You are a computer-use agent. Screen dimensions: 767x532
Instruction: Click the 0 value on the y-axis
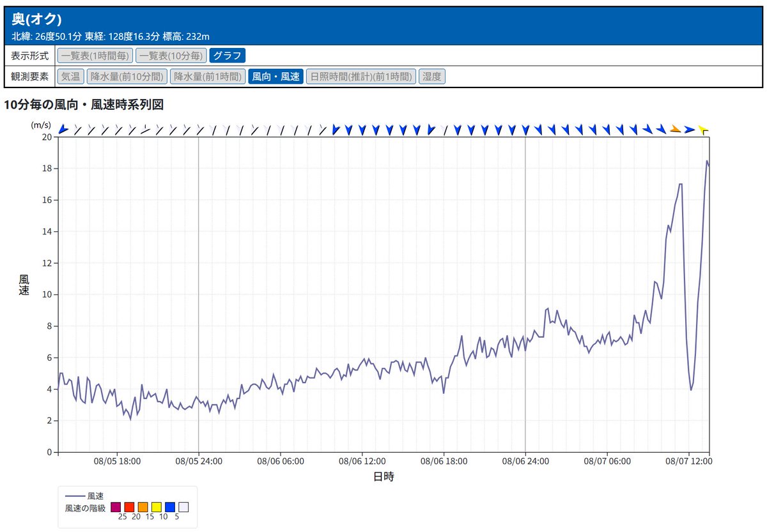click(x=49, y=452)
